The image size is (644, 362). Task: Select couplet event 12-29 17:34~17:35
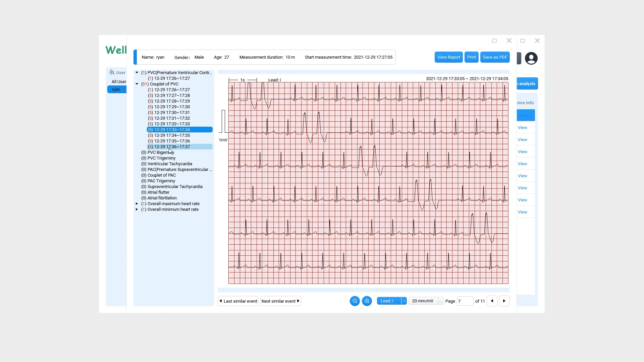pos(169,135)
